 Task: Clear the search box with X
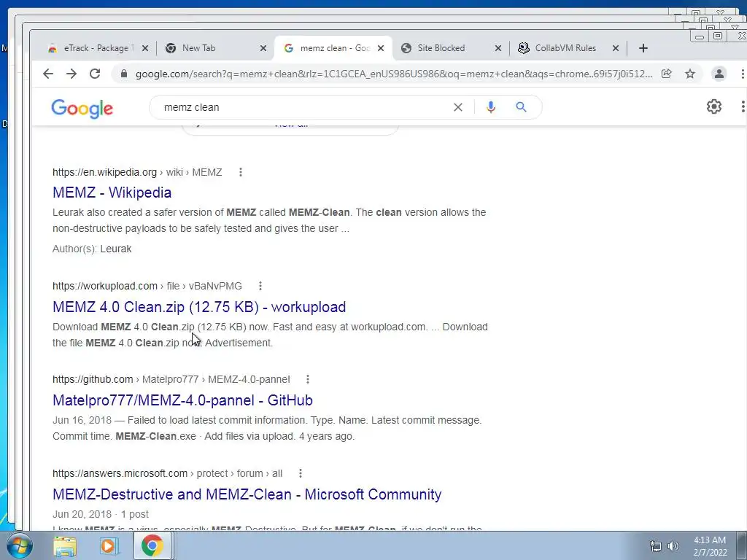(x=458, y=108)
